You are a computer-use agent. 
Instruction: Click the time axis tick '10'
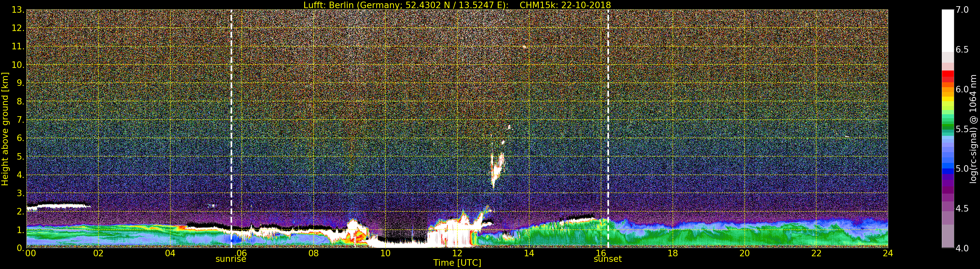pos(385,253)
